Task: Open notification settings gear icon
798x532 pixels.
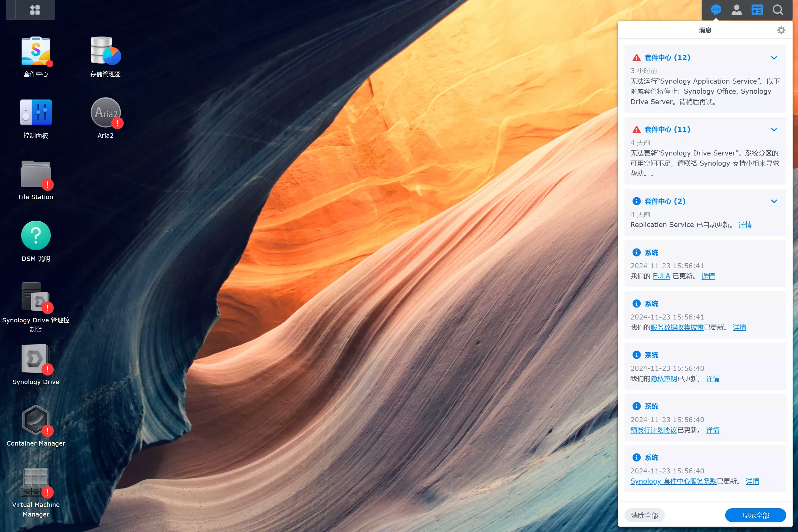Action: (782, 30)
